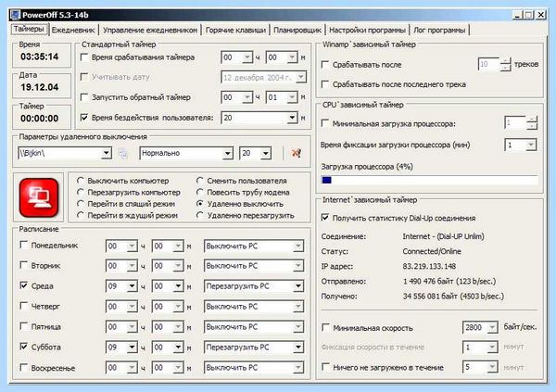Viewport: 556px width, 392px height.
Task: Click the date 19.12.04 display
Action: click(39, 87)
